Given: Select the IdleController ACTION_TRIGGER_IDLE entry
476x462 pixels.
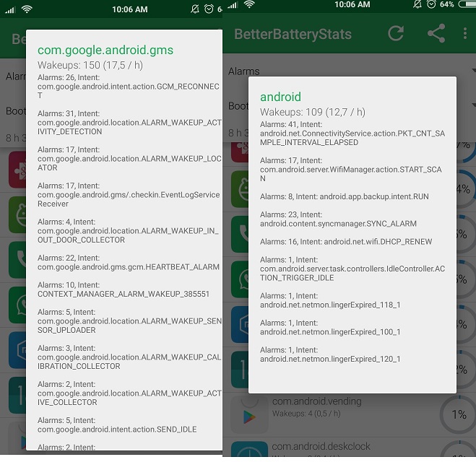Looking at the screenshot, I should pyautogui.click(x=352, y=269).
